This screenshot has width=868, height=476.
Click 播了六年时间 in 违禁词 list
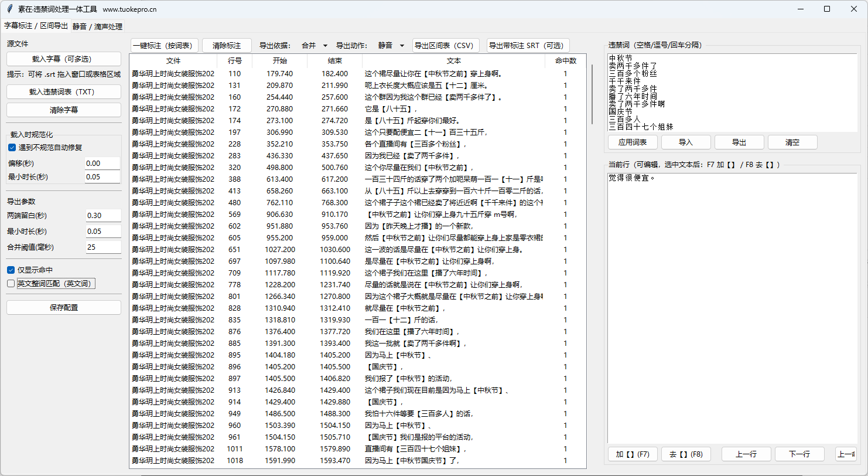(x=633, y=96)
